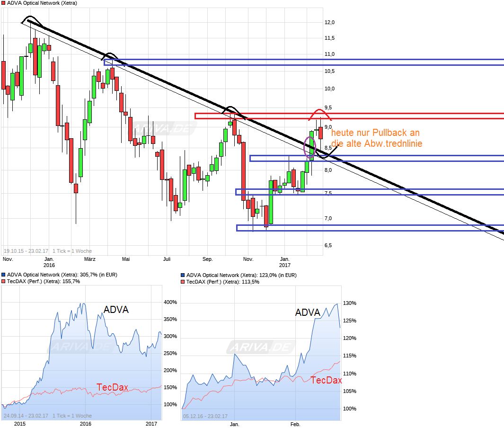The height and width of the screenshot is (428, 504).
Task: Click the date range label '05.12.16 - 23.02.17'
Action: click(205, 416)
